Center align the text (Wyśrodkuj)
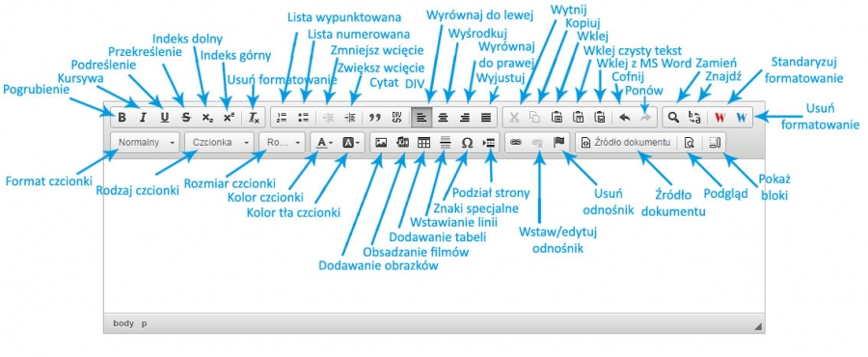 pyautogui.click(x=443, y=118)
